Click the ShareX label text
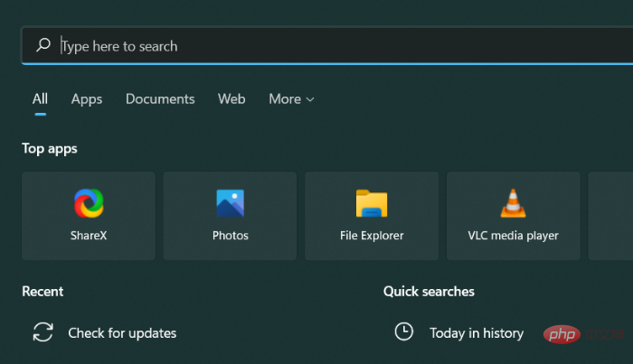The height and width of the screenshot is (364, 633). pos(89,236)
